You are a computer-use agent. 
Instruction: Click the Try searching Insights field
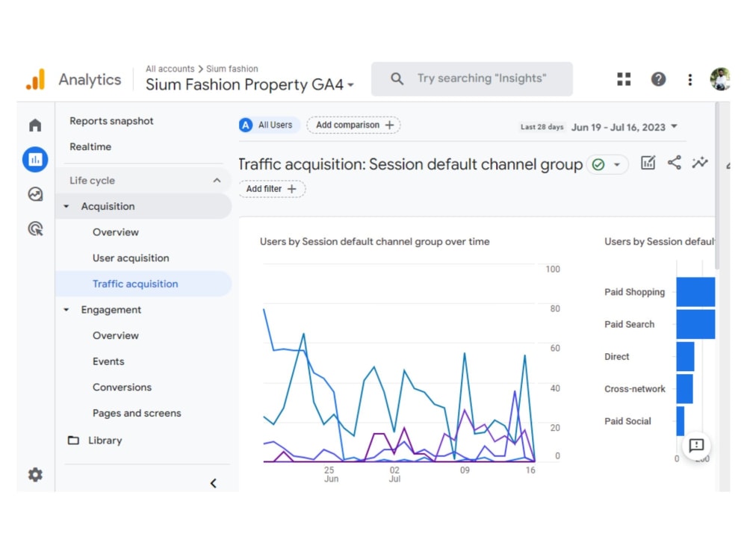point(472,78)
